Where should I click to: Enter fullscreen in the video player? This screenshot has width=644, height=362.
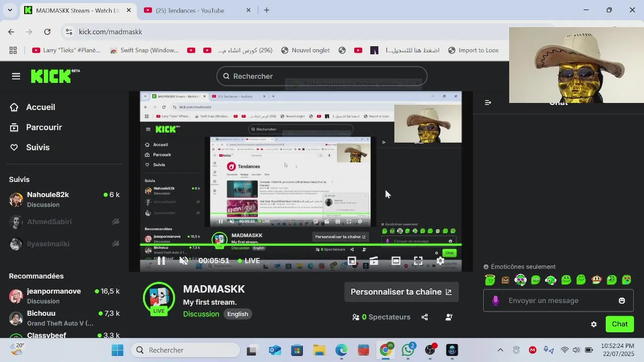point(418,260)
